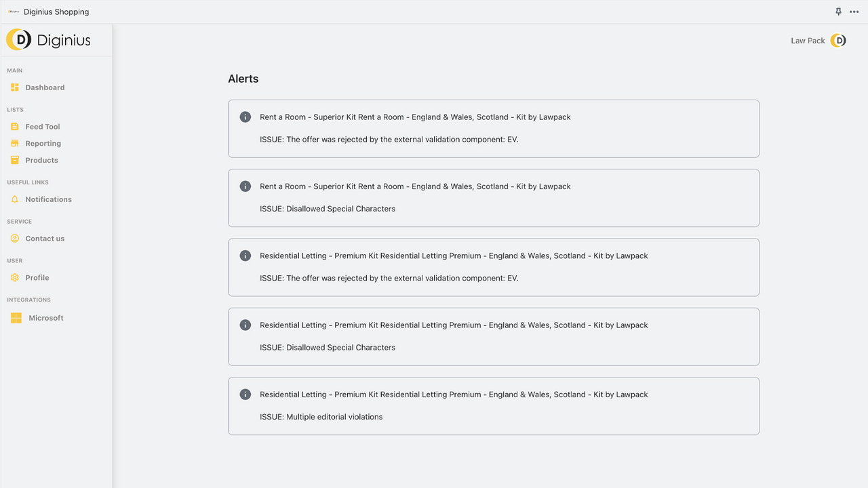868x488 pixels.
Task: Expand the Residential Letting Disallowed Special Characters alert
Action: pos(494,336)
